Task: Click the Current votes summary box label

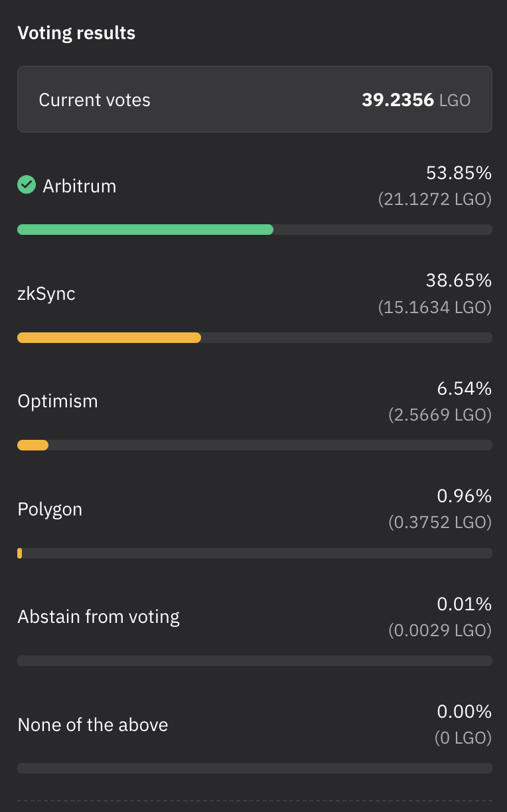Action: click(x=95, y=100)
